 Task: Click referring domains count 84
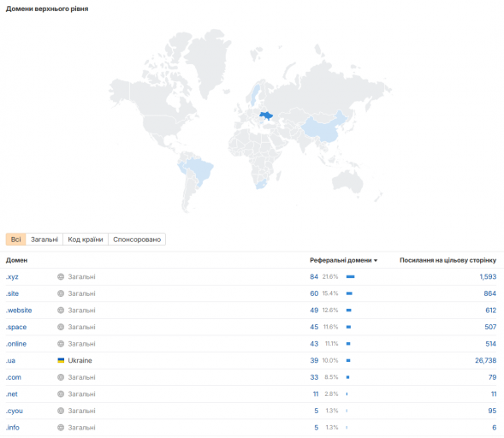click(x=314, y=276)
